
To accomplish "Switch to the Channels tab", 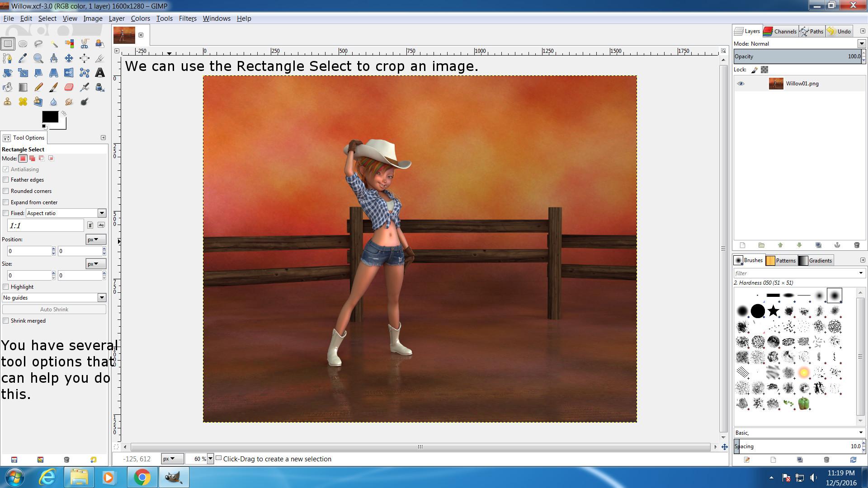I will 780,31.
